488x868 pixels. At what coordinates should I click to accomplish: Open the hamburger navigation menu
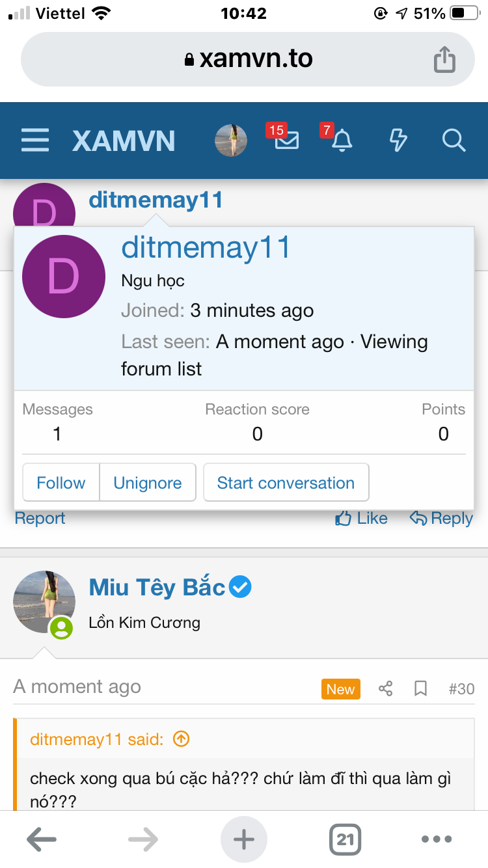coord(35,141)
